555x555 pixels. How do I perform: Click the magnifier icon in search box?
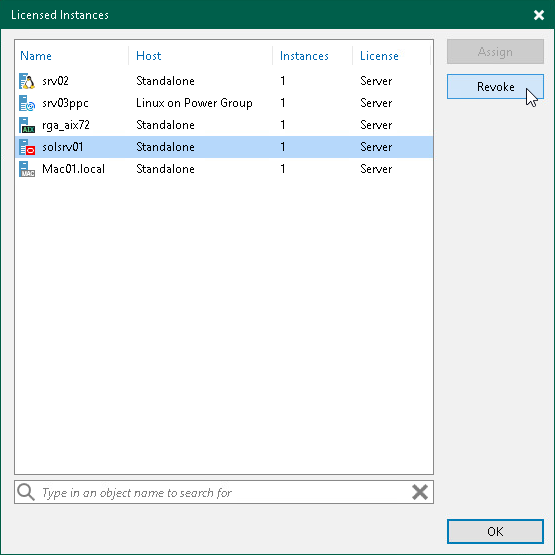(26, 492)
